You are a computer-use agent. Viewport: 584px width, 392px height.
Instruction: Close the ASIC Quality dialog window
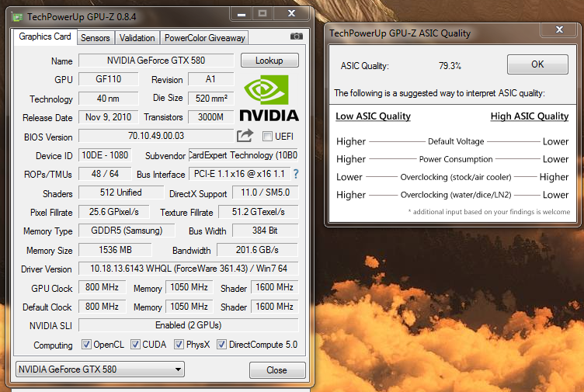tap(559, 29)
